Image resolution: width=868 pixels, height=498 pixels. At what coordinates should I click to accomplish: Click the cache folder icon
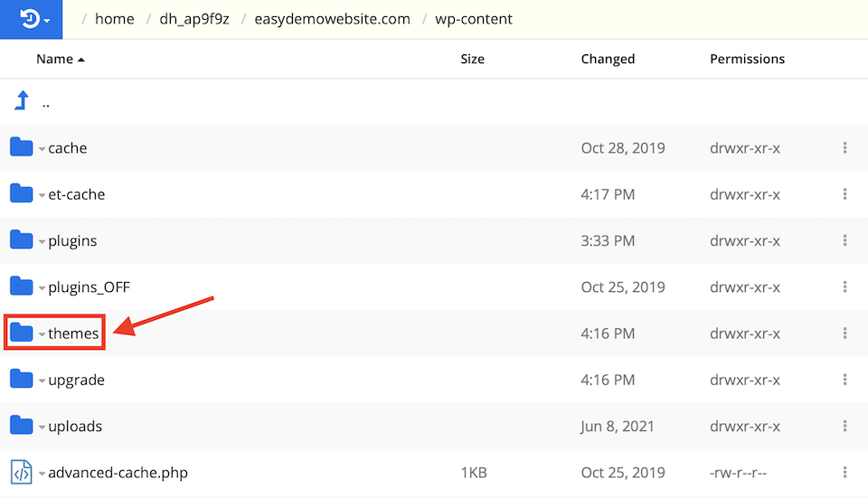pyautogui.click(x=21, y=147)
